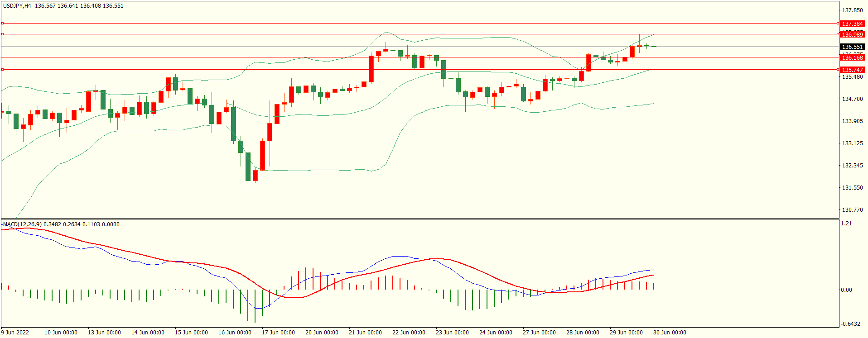This screenshot has width=868, height=338.
Task: Click the -0.6432 MACD scale value
Action: click(851, 324)
